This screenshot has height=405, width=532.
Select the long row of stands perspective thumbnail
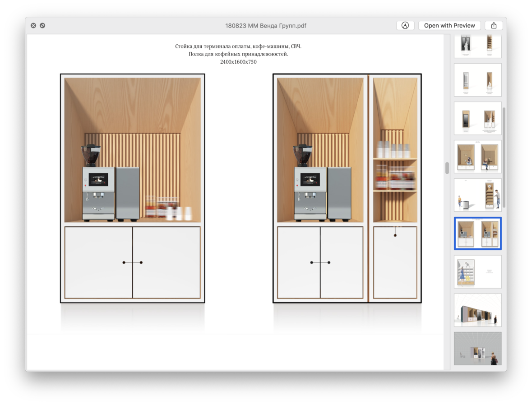click(477, 310)
